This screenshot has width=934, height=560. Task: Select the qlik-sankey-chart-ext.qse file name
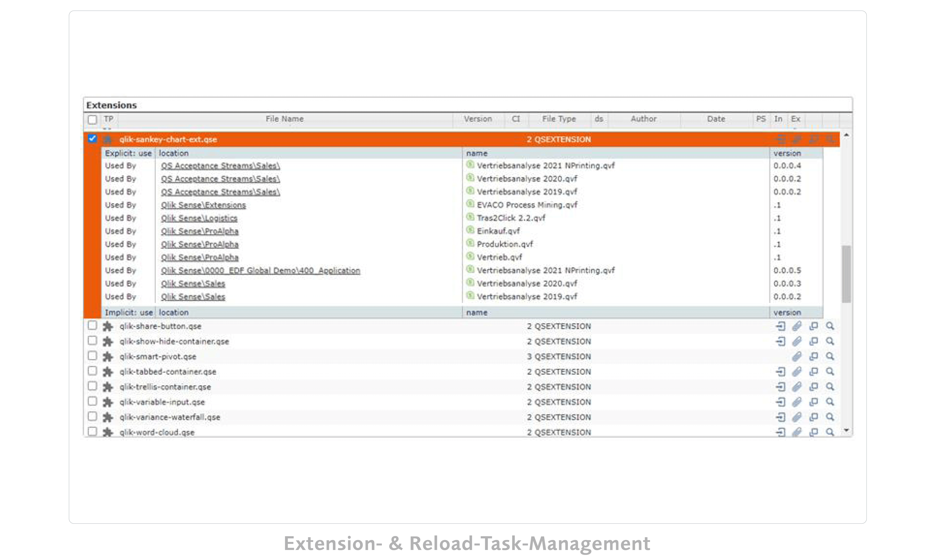click(168, 140)
